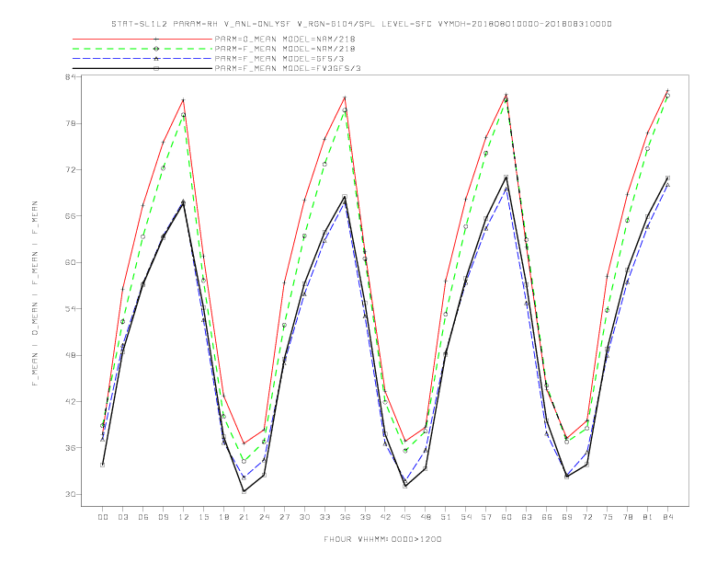Click forecast hour tick 60 on x-axis
The height and width of the screenshot is (563, 728).
[x=506, y=517]
